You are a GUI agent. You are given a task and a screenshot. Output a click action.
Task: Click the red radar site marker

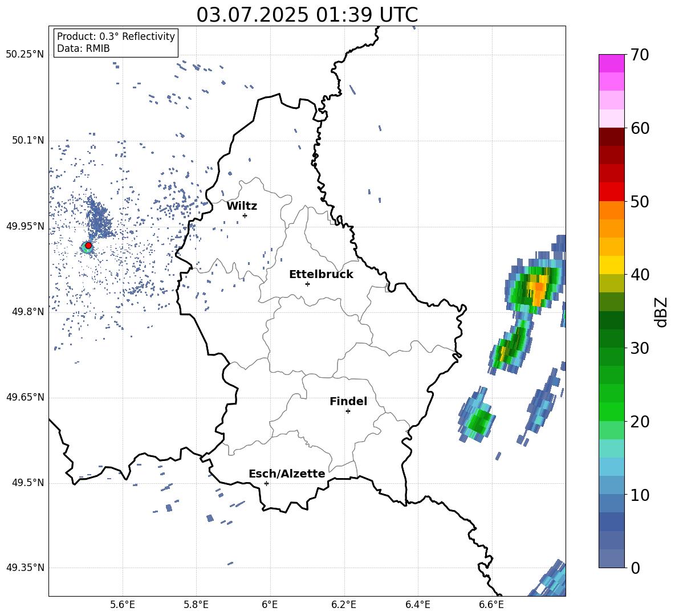pyautogui.click(x=88, y=246)
